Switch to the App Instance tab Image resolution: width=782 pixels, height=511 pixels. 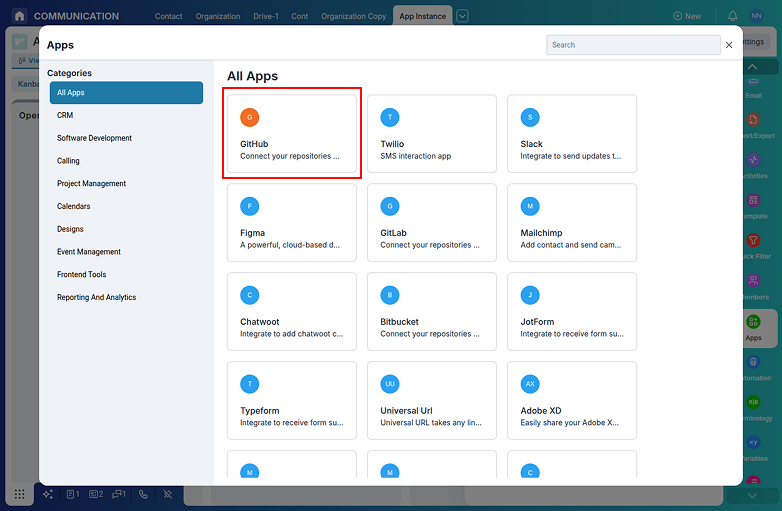tap(422, 16)
